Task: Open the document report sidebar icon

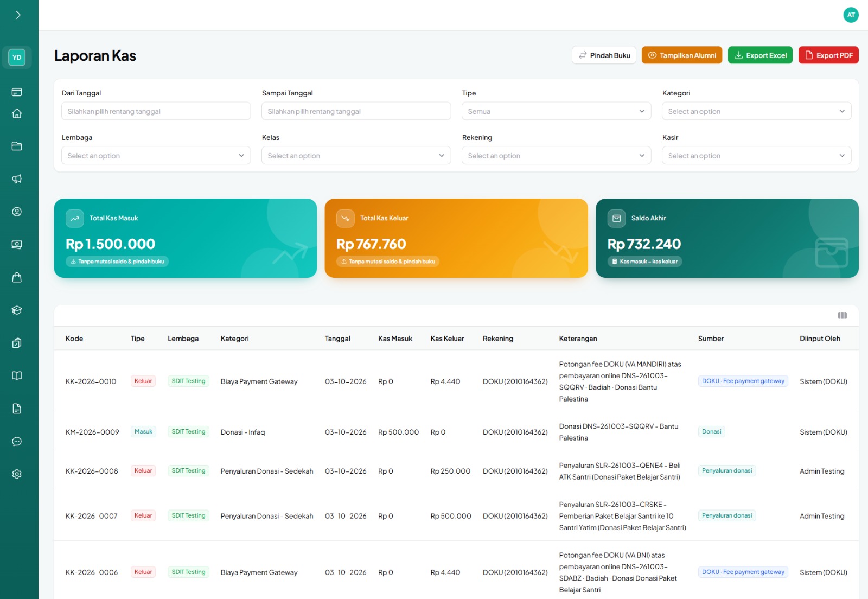Action: (x=17, y=409)
